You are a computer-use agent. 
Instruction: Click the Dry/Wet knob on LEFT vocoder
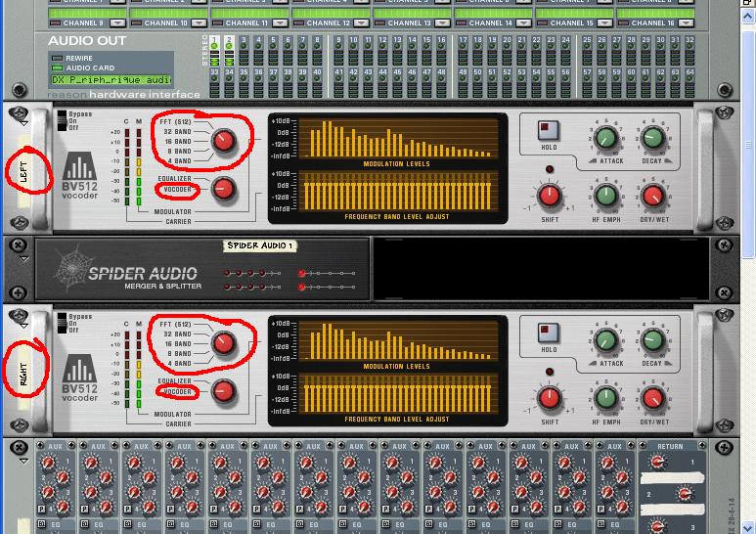tap(653, 196)
